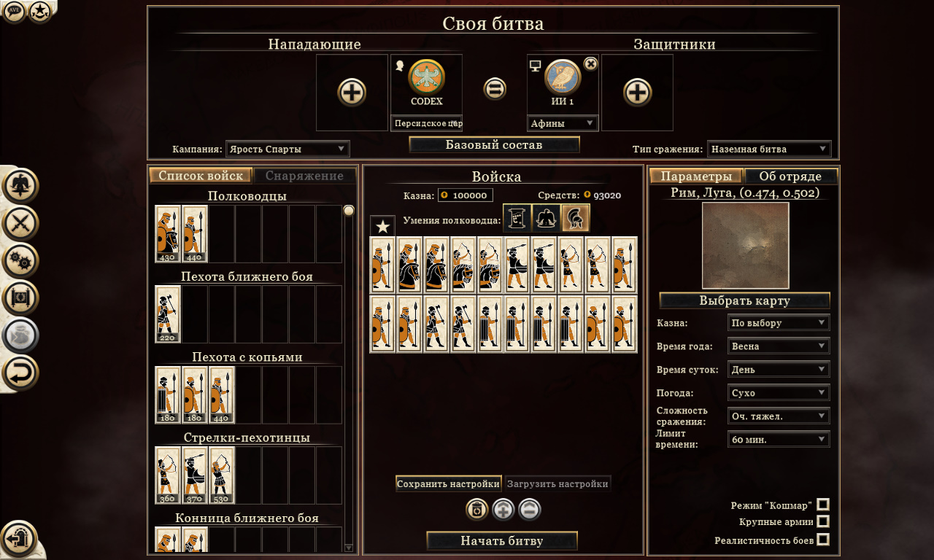Add the archer card costing 530
Viewport: 934px width, 560px height.
tap(222, 475)
